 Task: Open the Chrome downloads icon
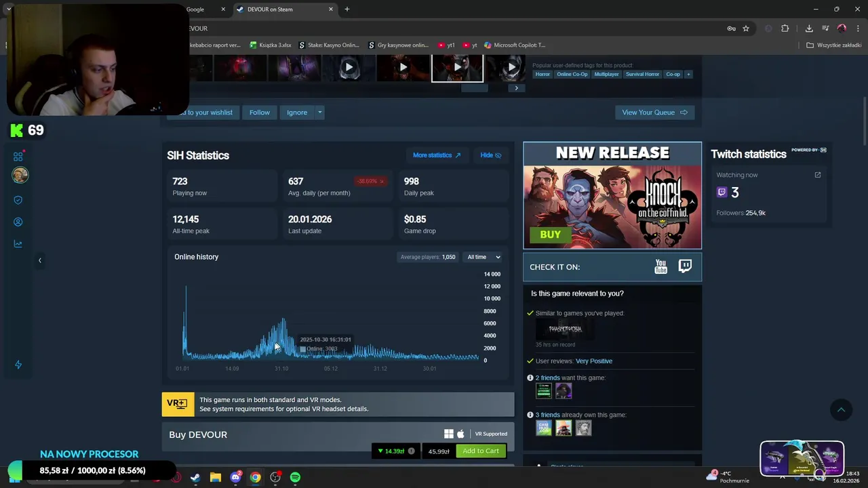[809, 28]
